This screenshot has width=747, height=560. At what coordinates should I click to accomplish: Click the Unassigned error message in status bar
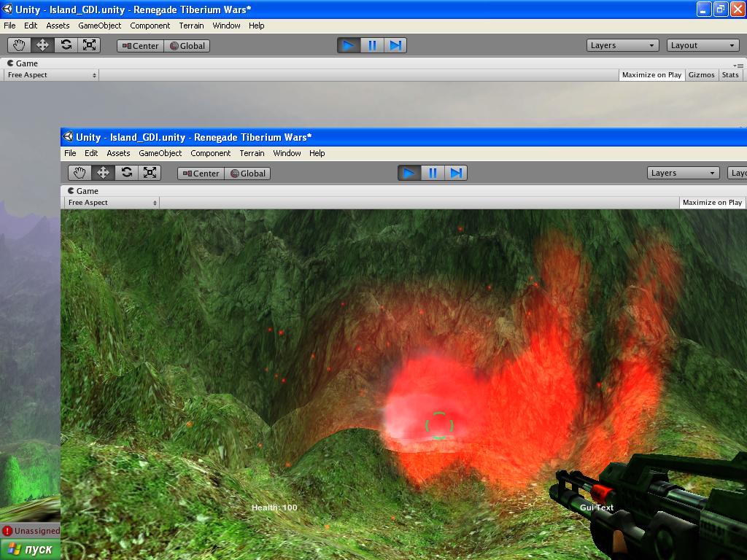click(37, 531)
